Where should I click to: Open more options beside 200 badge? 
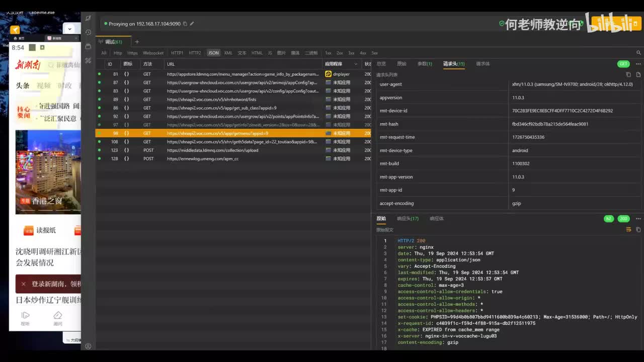[x=638, y=219]
